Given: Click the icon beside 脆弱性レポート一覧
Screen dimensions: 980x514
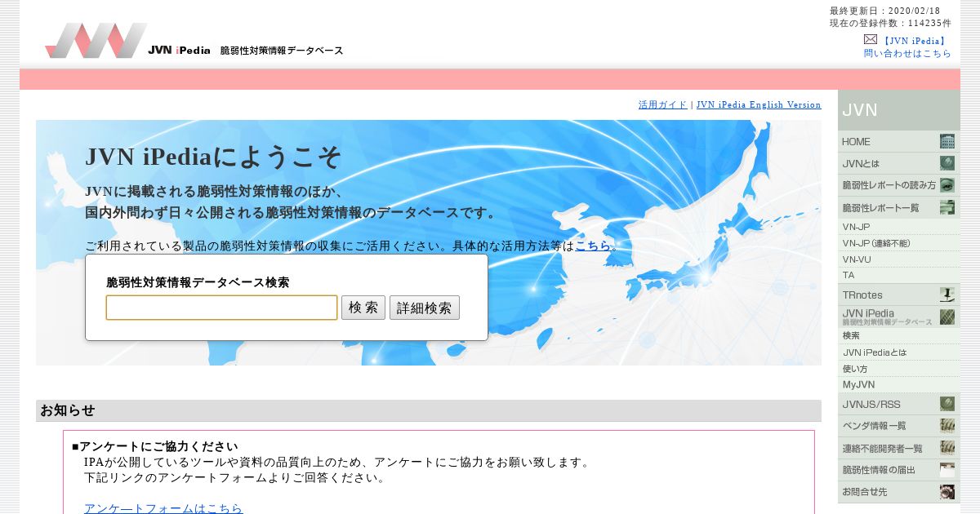Looking at the screenshot, I should [x=947, y=207].
